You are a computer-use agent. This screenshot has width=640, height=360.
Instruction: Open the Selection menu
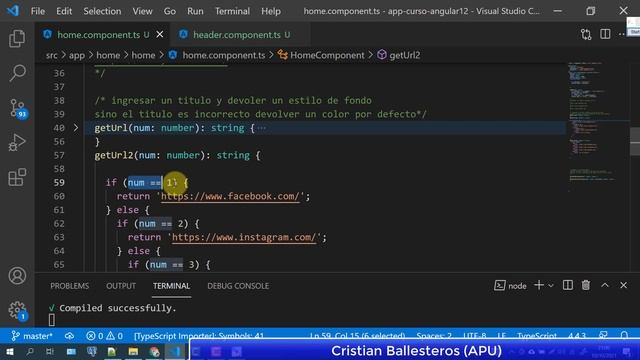click(102, 11)
